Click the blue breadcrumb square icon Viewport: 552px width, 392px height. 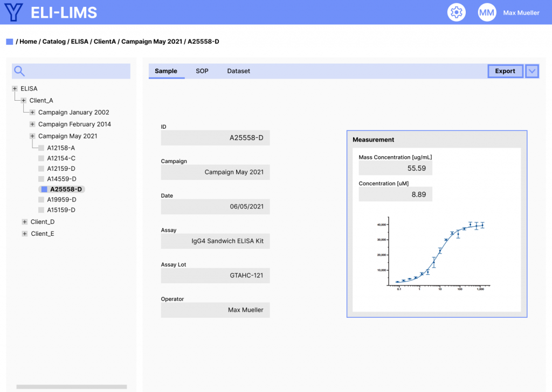[9, 41]
